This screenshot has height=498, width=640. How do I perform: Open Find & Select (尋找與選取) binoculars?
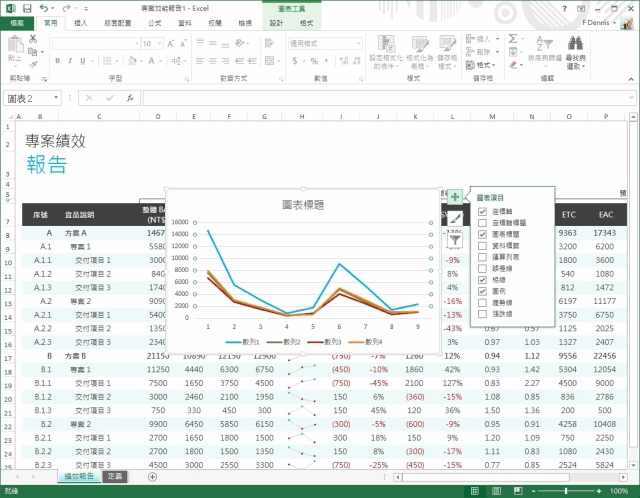(576, 43)
